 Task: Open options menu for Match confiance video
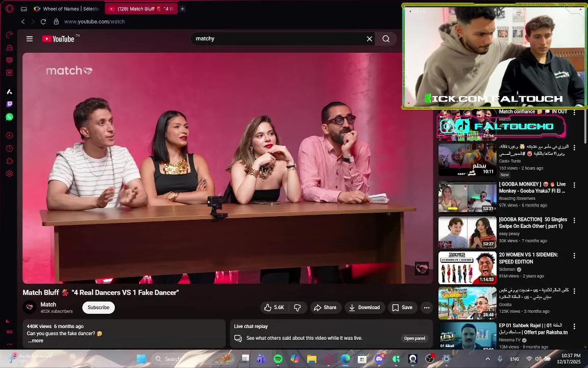pyautogui.click(x=574, y=112)
